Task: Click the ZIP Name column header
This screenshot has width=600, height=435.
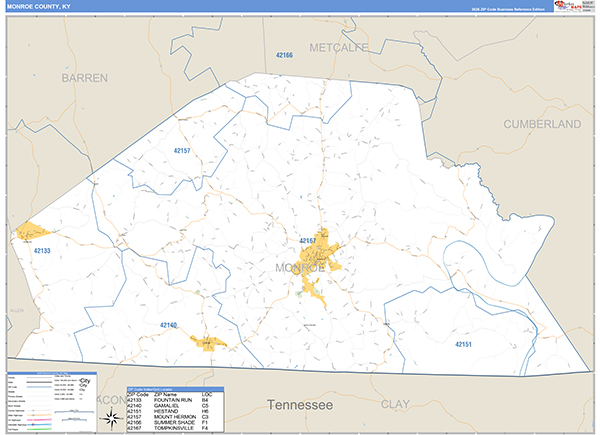Action: [165, 394]
